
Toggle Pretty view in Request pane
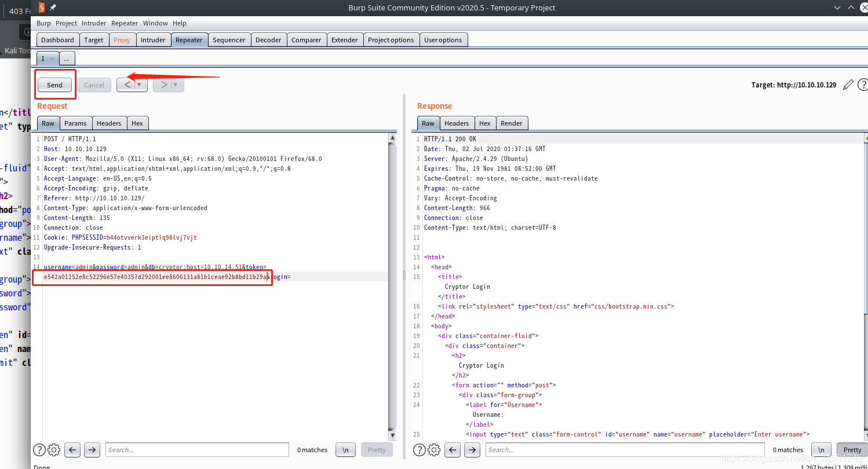coord(377,450)
